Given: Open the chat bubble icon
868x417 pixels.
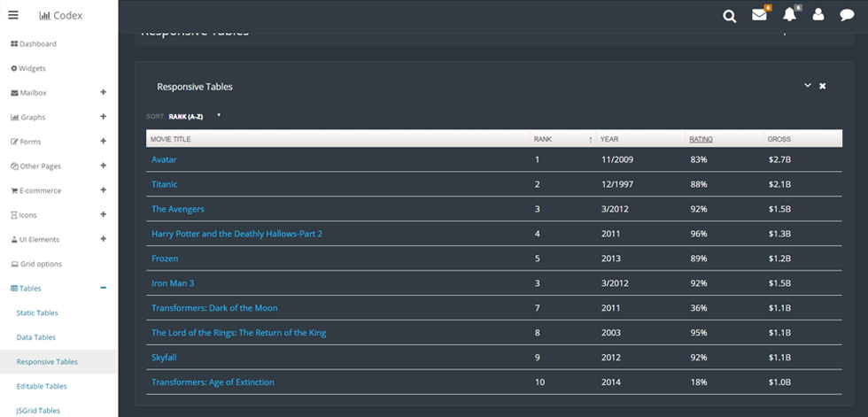Looking at the screenshot, I should pyautogui.click(x=847, y=15).
